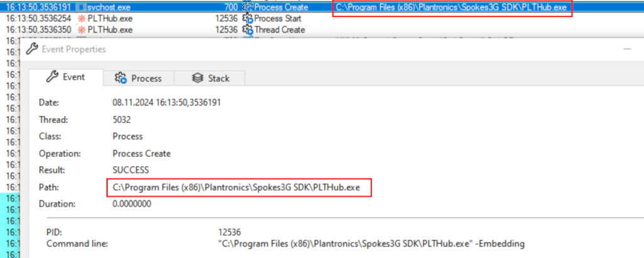Click the PLTHub.exe path in the selected row
The image size is (644, 258).
pyautogui.click(x=452, y=8)
